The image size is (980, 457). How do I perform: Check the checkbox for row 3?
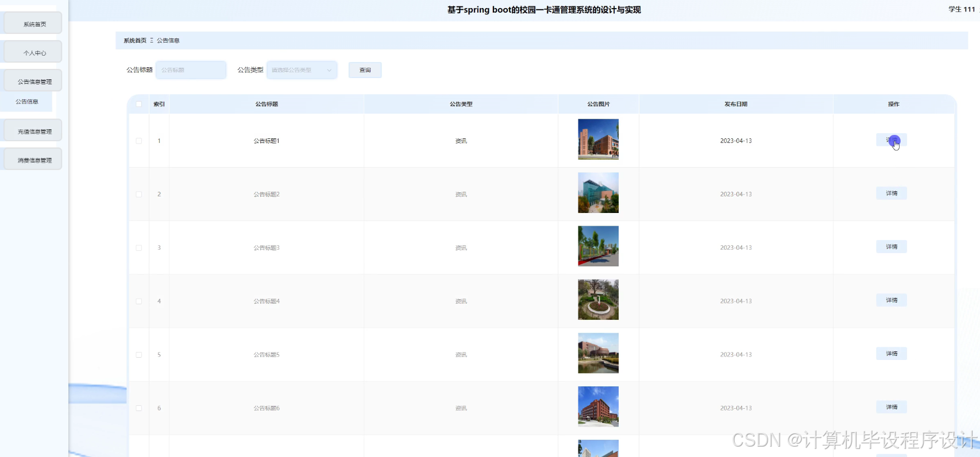pyautogui.click(x=139, y=247)
